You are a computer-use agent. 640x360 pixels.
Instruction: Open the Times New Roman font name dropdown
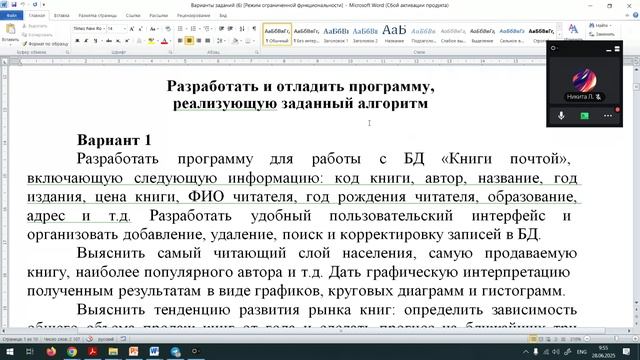[103, 29]
